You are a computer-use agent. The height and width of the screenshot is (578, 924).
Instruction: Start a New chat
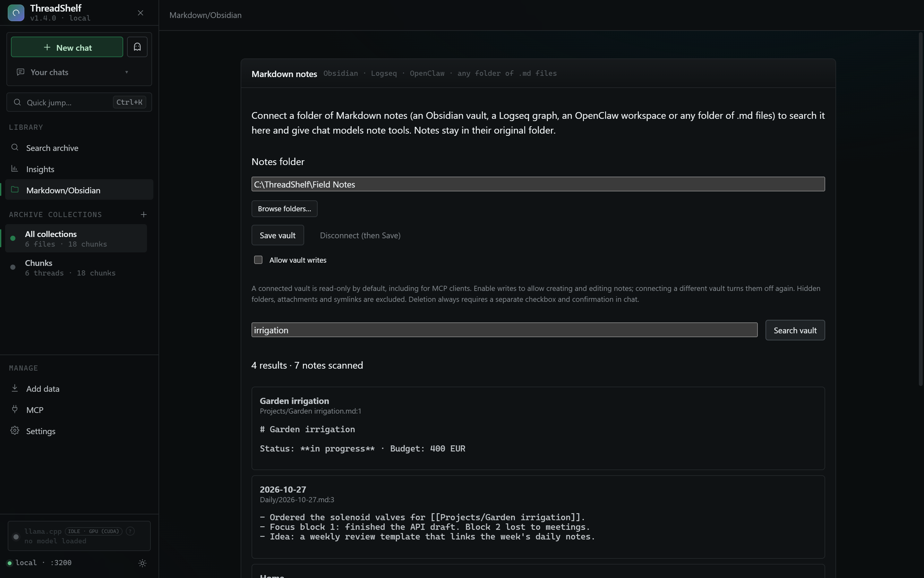[x=67, y=47]
